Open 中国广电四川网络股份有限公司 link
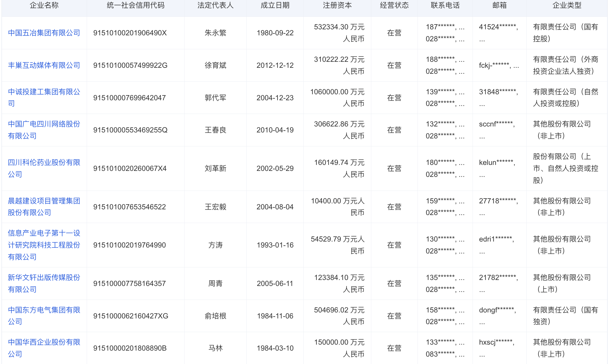Screen dimensions: 608x364 [x=44, y=130]
